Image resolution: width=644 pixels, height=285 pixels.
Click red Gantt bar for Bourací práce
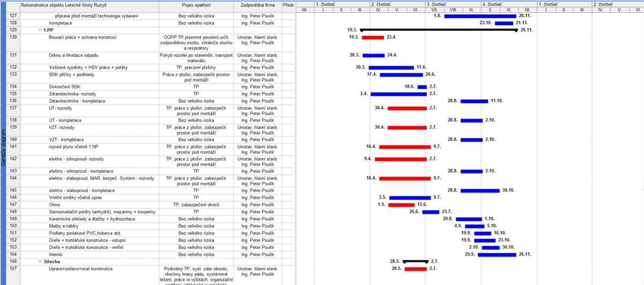tap(373, 38)
